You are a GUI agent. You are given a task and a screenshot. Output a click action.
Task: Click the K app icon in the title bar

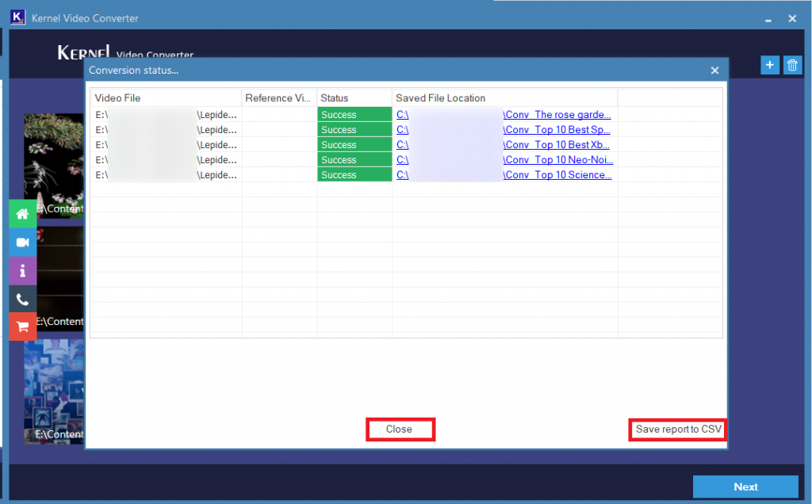(17, 17)
